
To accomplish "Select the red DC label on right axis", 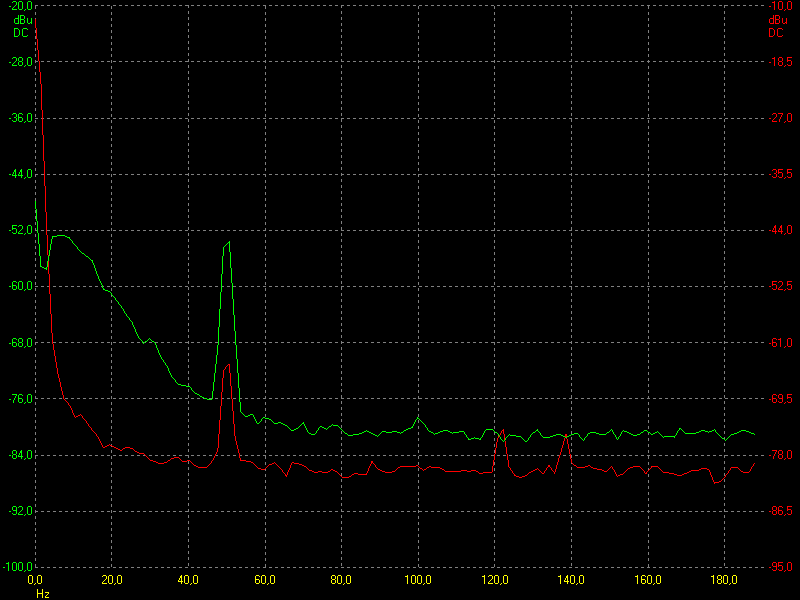I will 776,33.
